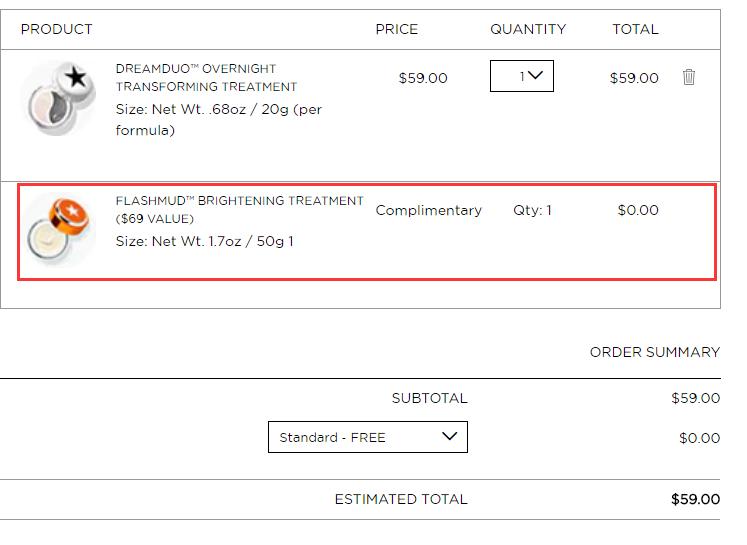The width and height of the screenshot is (747, 545).
Task: Click the FlashMud product thumbnail image
Action: click(58, 230)
